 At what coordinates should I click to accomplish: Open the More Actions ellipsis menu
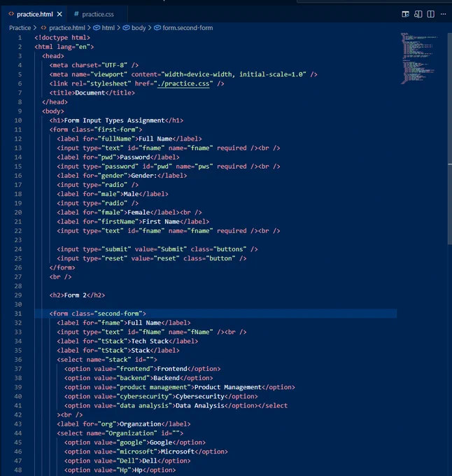pyautogui.click(x=443, y=14)
